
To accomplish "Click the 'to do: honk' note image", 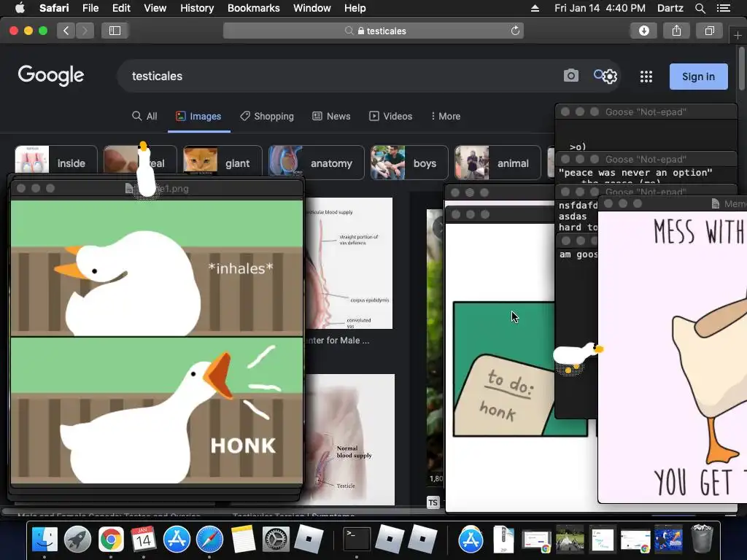I will click(x=504, y=369).
